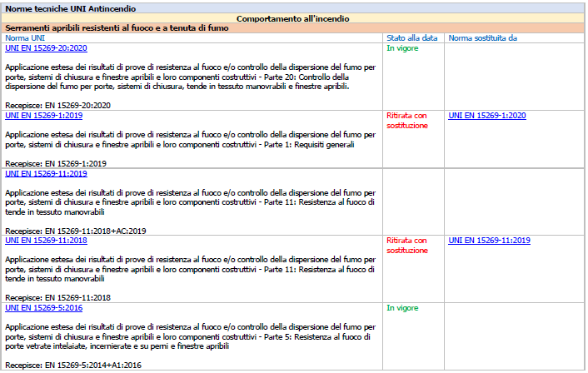
Task: Follow replacement link UNI EN 15269-11:2019
Action: pos(490,241)
